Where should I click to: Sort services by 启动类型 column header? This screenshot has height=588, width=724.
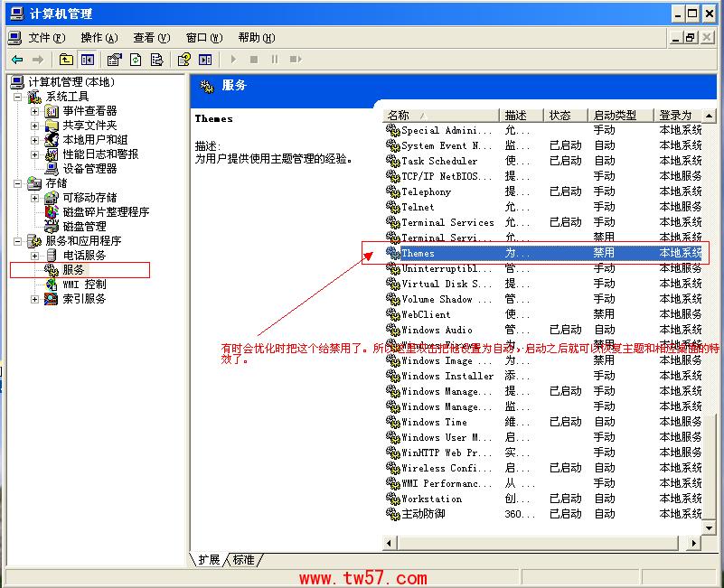pyautogui.click(x=621, y=116)
